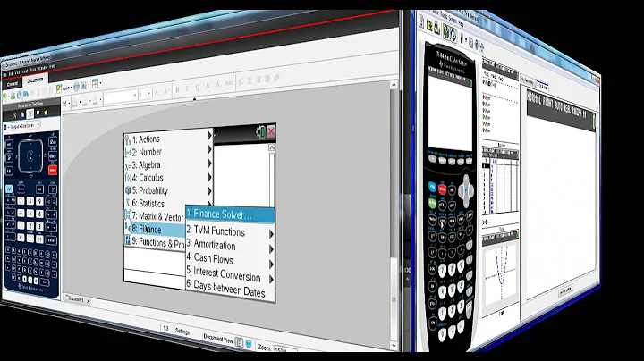Click the green ON key on TI-84 emulator
This screenshot has width=644, height=361.
[433, 203]
